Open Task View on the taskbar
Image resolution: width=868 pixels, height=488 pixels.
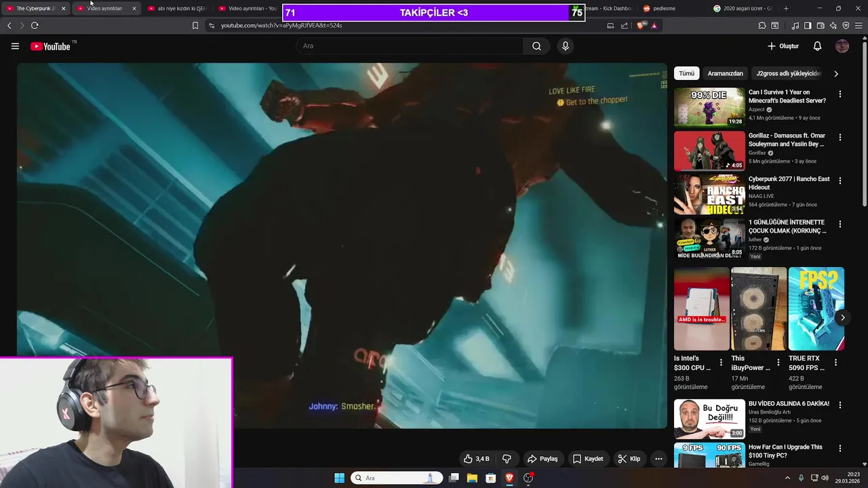(x=454, y=478)
